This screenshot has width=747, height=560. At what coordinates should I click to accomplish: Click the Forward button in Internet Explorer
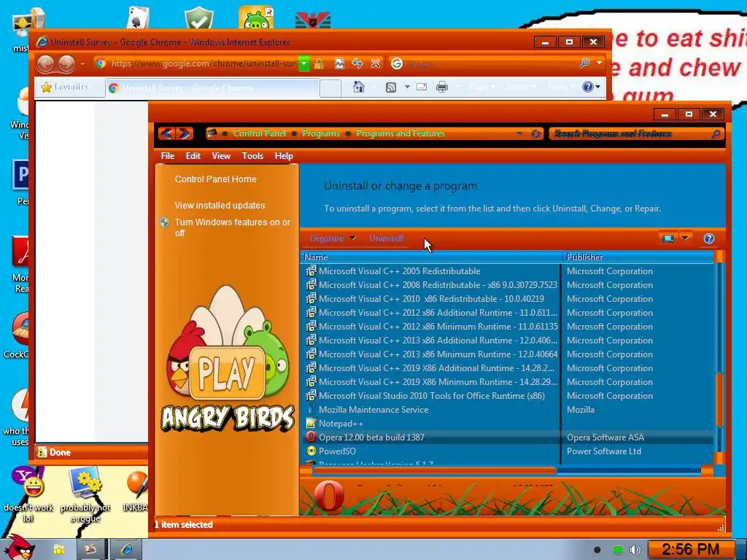[x=66, y=63]
